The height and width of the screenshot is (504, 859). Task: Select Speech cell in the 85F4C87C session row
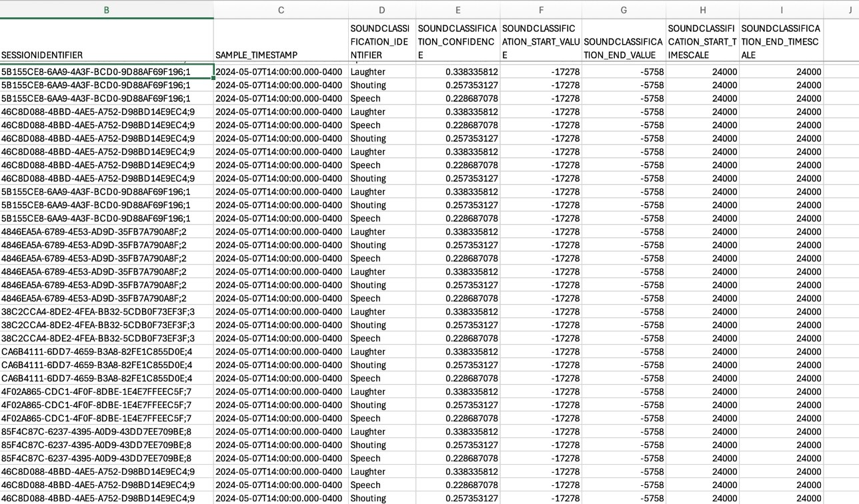[382, 458]
